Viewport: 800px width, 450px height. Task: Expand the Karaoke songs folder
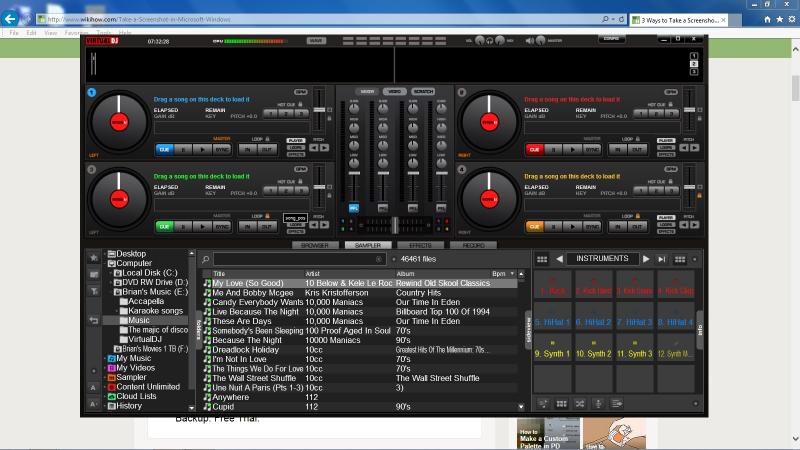pyautogui.click(x=116, y=310)
